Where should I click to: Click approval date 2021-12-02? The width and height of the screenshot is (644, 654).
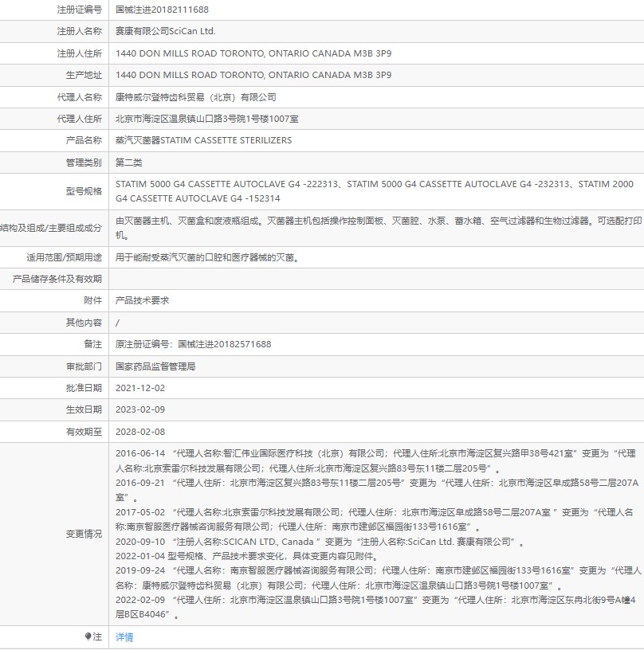coord(140,388)
